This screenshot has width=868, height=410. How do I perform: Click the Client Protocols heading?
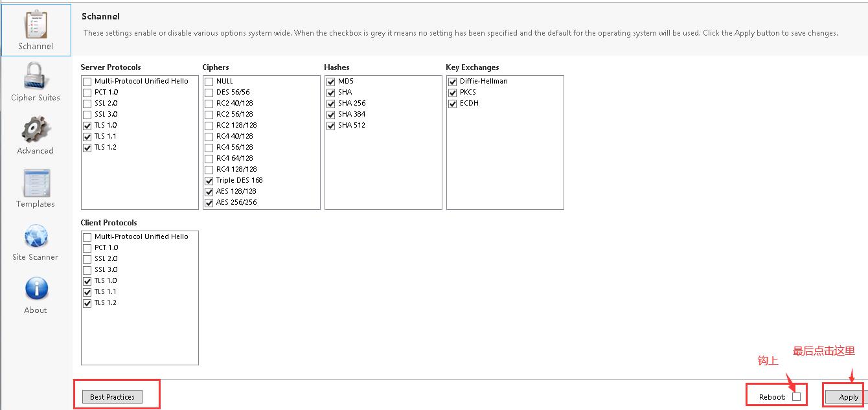[109, 223]
